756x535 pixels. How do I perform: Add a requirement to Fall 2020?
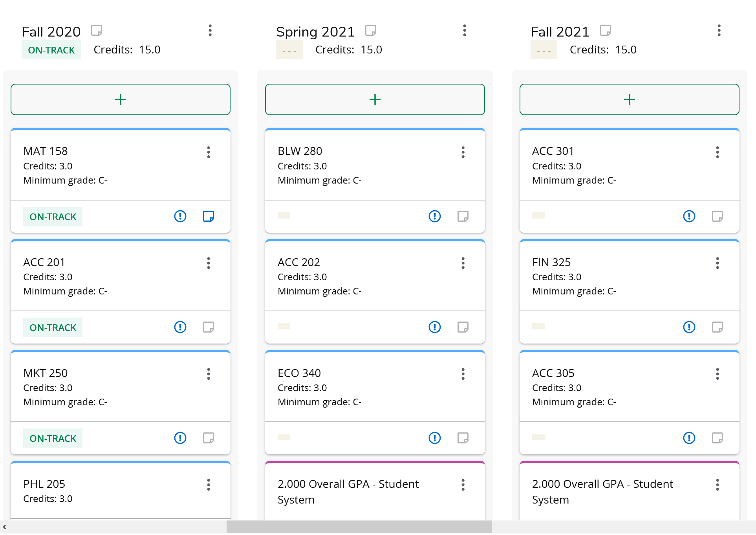point(121,99)
